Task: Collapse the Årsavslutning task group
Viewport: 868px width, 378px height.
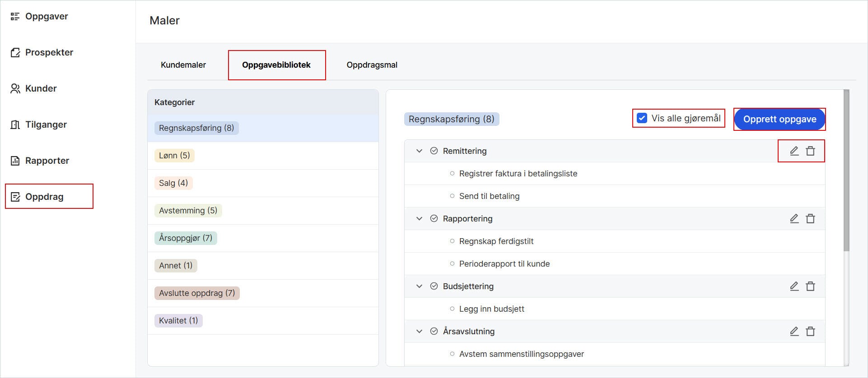Action: 419,332
